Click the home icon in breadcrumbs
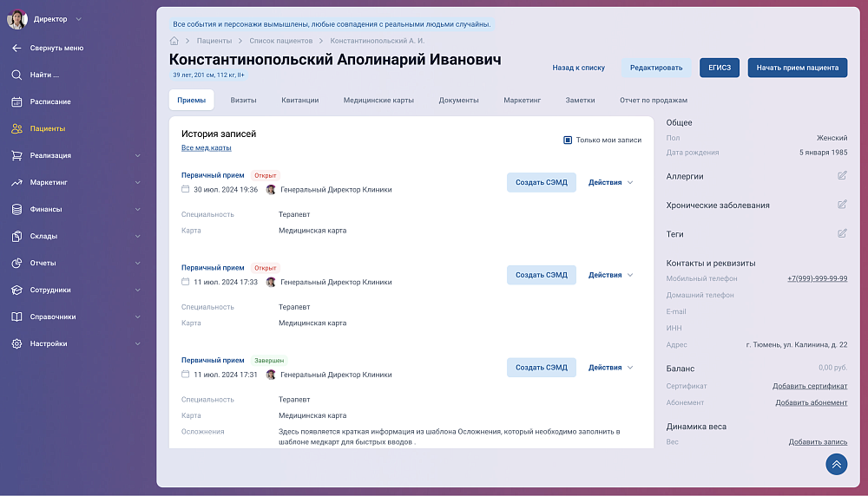868x496 pixels. (x=174, y=41)
